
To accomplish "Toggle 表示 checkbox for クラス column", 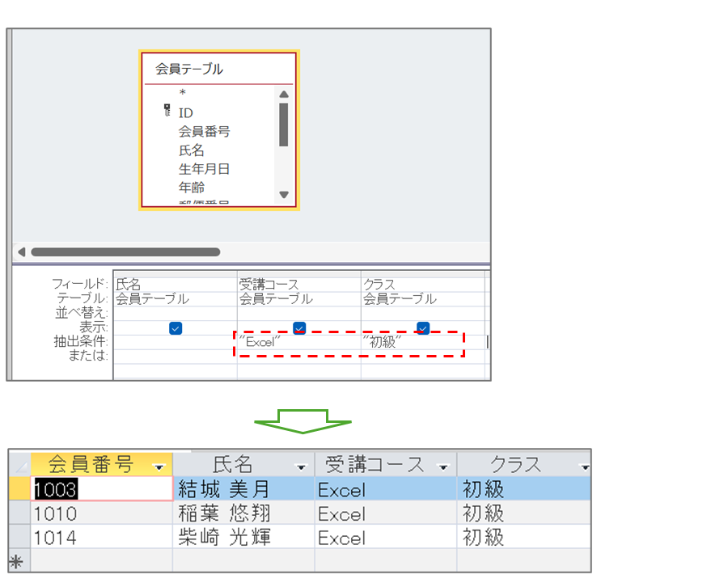I will point(422,327).
